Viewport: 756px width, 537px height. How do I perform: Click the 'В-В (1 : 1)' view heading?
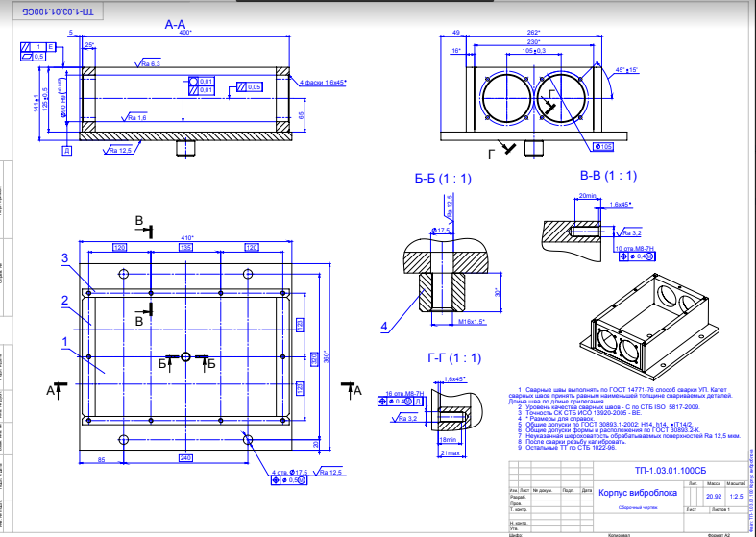click(608, 176)
